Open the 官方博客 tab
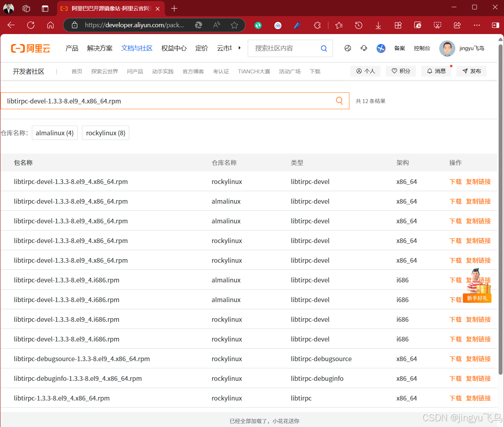Screen dimensions: 504x427 click(193, 72)
